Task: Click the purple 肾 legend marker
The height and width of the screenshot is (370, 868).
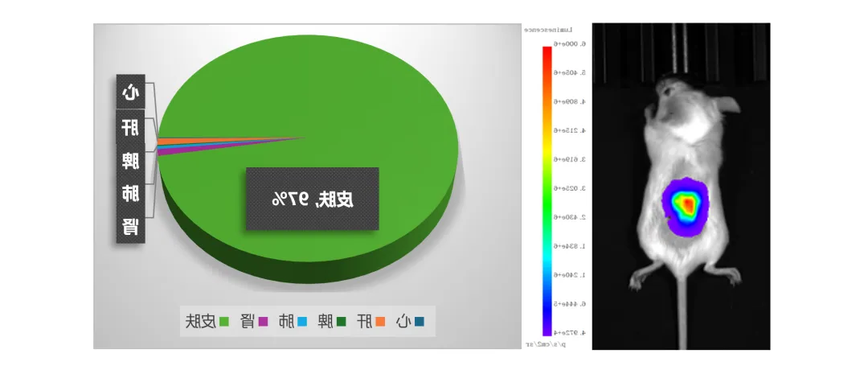Action: click(x=262, y=322)
